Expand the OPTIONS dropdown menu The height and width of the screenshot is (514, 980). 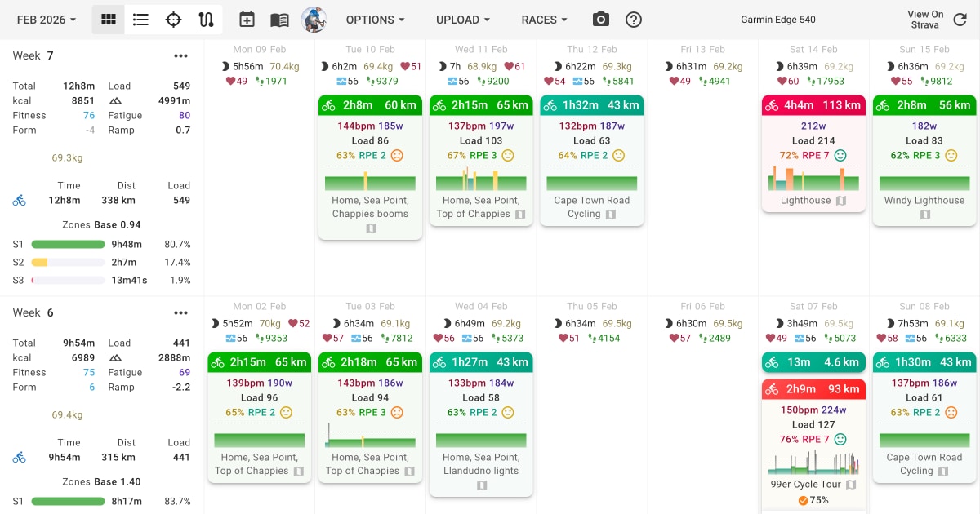click(x=375, y=20)
